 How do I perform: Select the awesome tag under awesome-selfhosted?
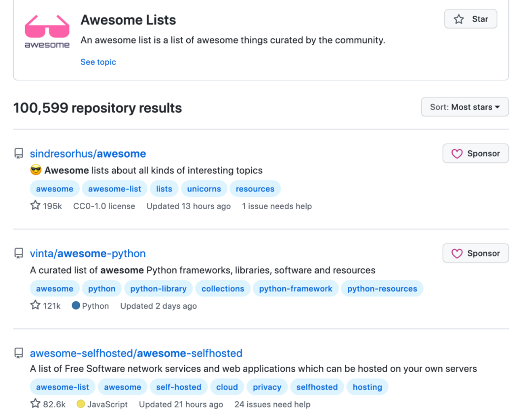point(123,387)
